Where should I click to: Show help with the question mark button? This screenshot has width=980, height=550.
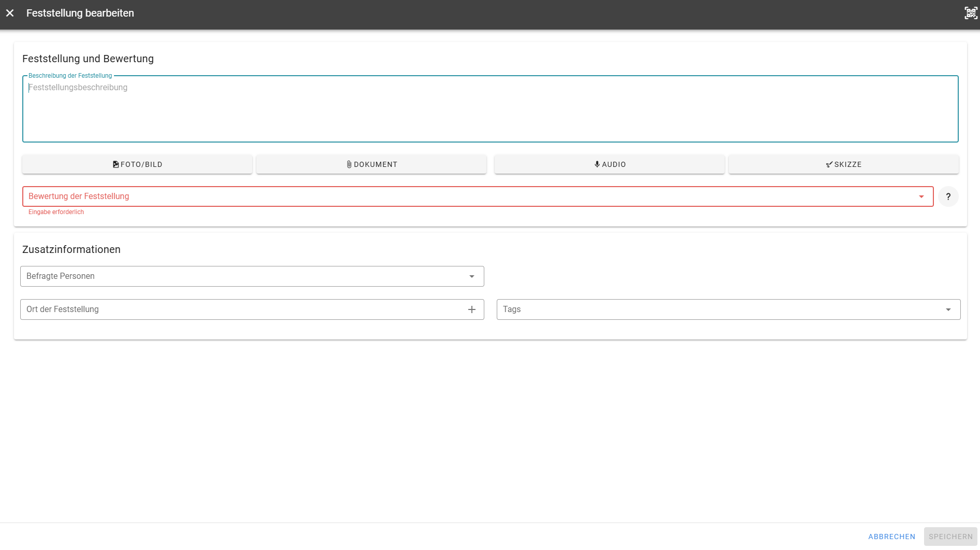click(948, 196)
